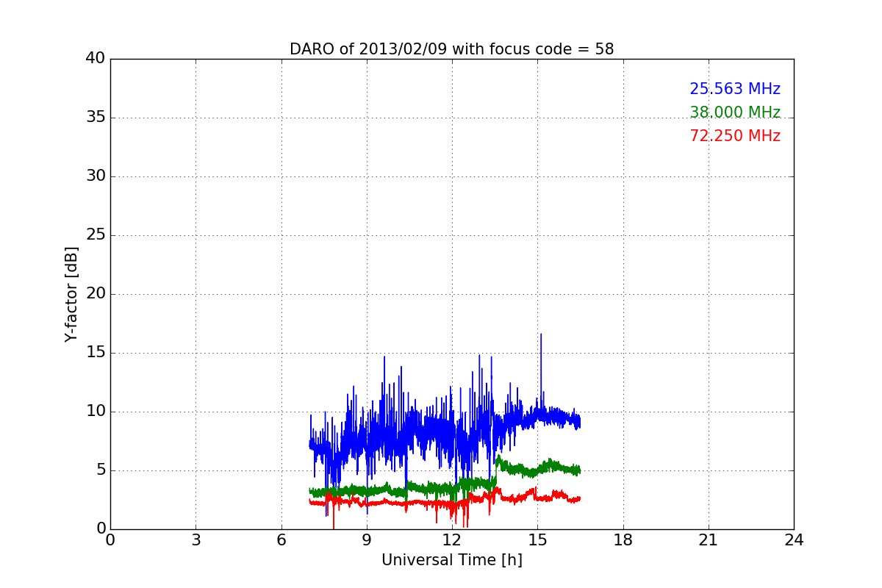Click the plot title "DARO of 2013/02/09 with focus code = 58"

click(x=451, y=49)
